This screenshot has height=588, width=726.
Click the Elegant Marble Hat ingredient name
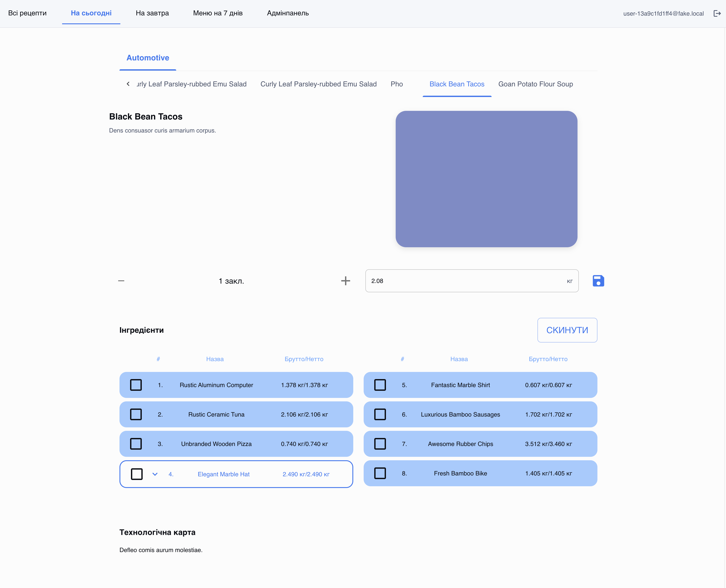tap(223, 474)
